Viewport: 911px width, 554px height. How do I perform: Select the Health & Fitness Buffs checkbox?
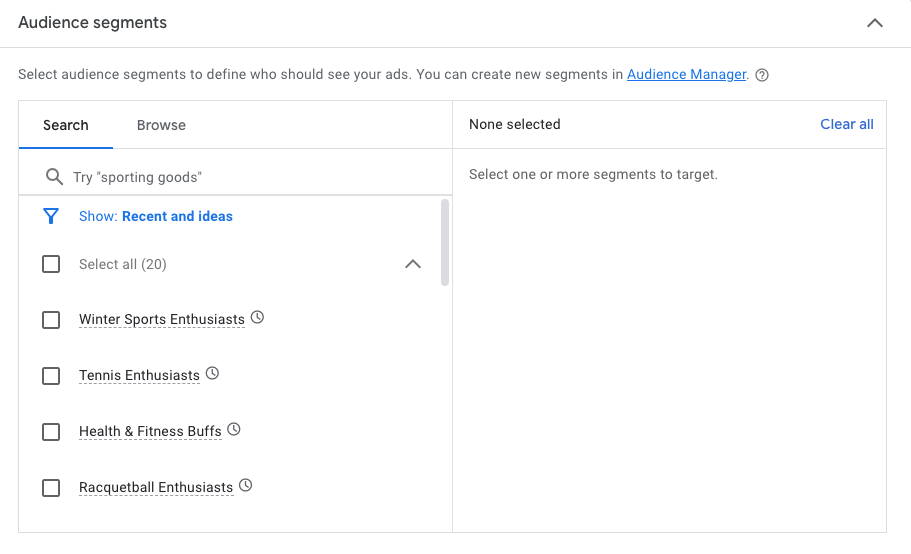[51, 432]
